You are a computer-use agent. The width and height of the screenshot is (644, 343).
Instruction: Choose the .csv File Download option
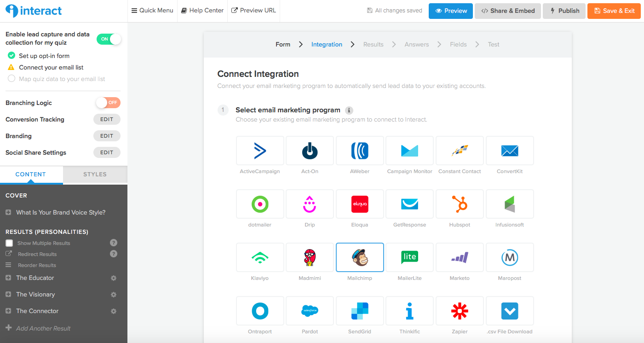(x=510, y=310)
